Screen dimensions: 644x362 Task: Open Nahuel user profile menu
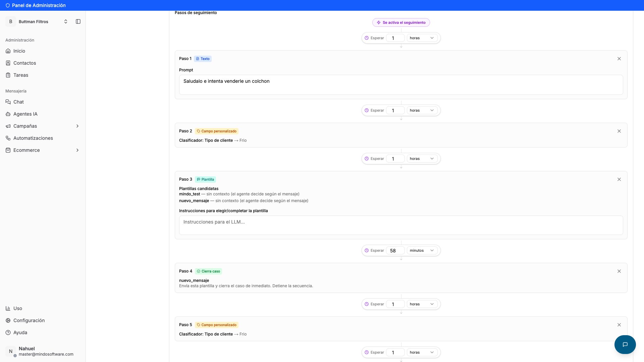(x=43, y=351)
